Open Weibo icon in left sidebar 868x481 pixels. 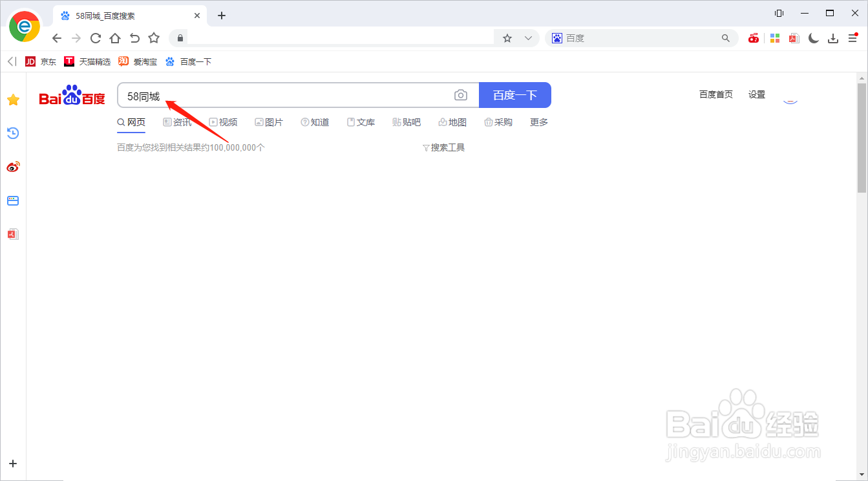(x=13, y=167)
